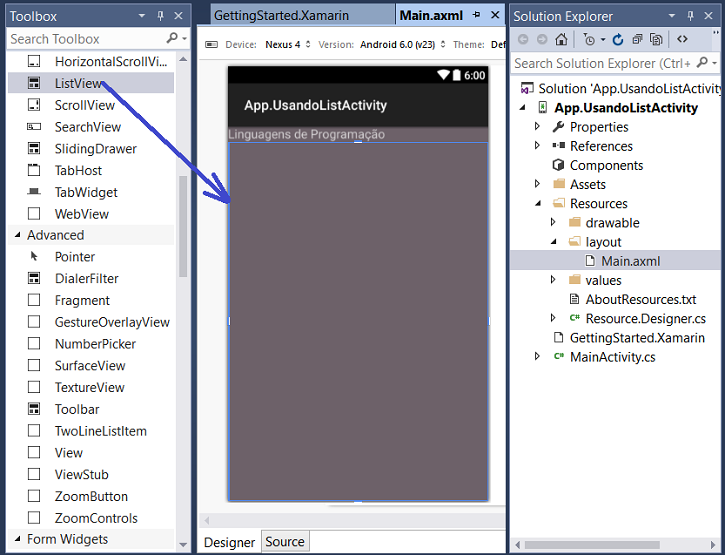Click the Refresh icon in Solution Explorer
The height and width of the screenshot is (555, 725).
pyautogui.click(x=618, y=40)
